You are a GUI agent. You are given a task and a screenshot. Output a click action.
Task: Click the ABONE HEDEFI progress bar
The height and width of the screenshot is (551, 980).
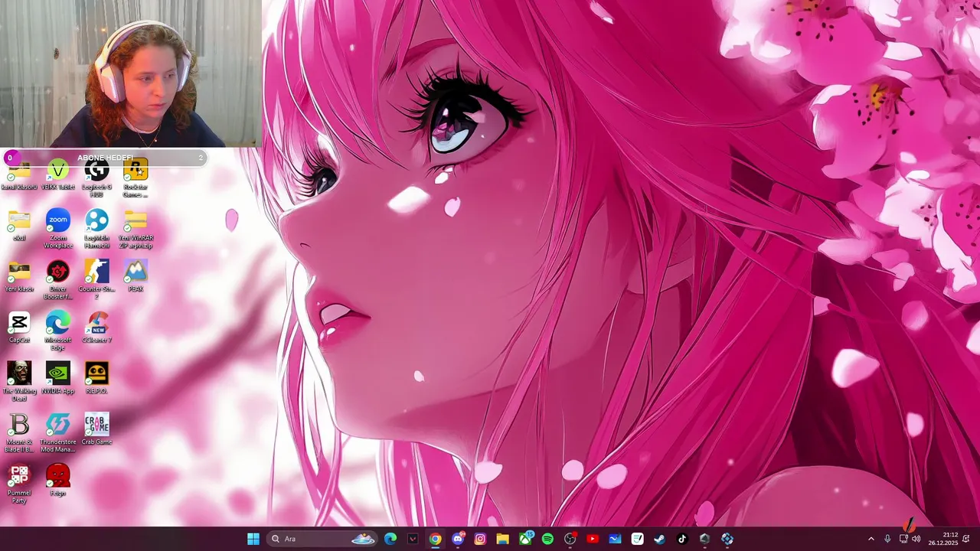(105, 158)
